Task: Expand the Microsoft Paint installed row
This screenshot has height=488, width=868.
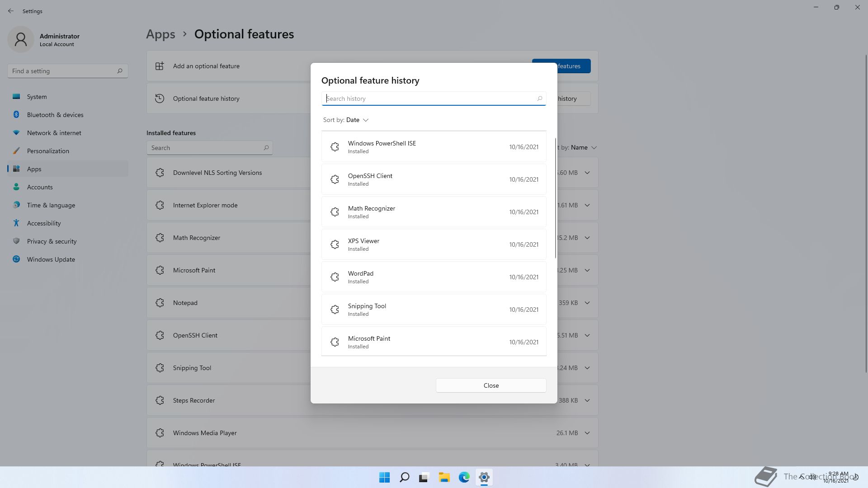Action: click(x=587, y=270)
